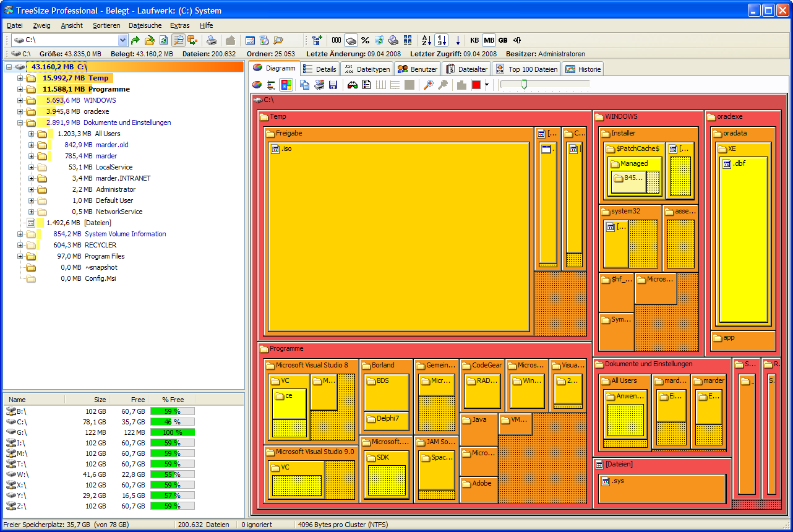Click the binoculars search icon
Image resolution: width=793 pixels, height=532 pixels.
[x=353, y=85]
